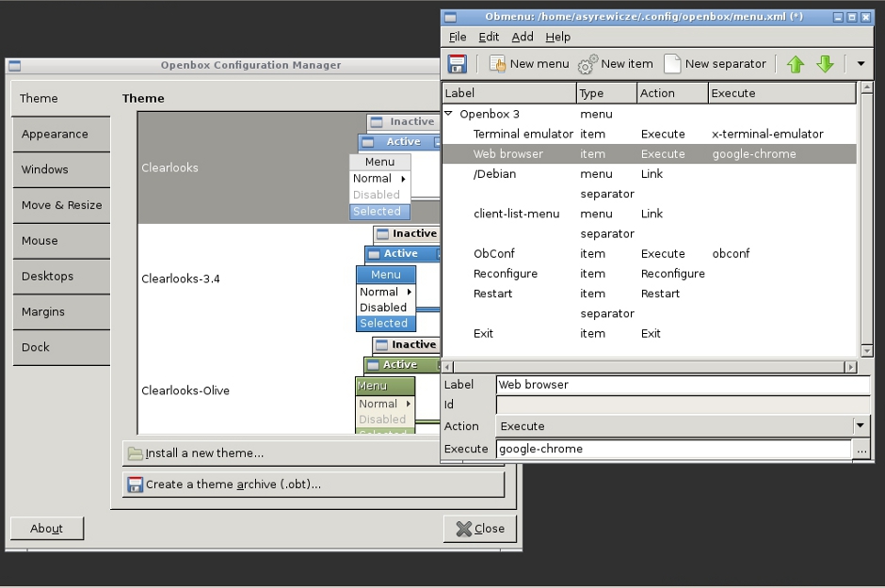Click the New menu toolbar button
This screenshot has height=588, width=885.
529,64
